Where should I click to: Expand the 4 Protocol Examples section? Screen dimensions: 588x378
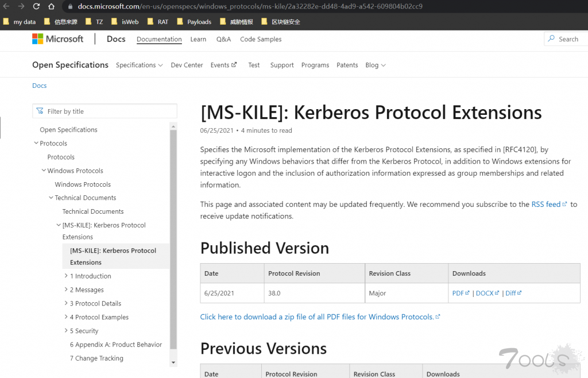(x=66, y=317)
